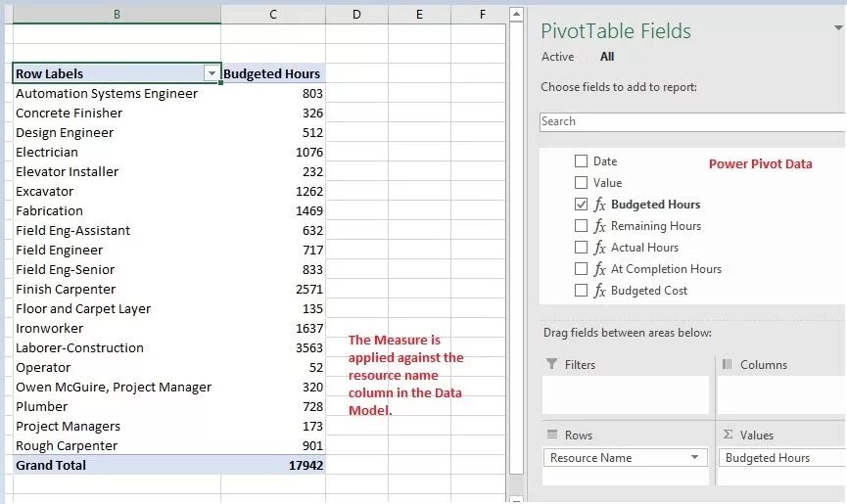Open the PivotTable Fields pane options arrow

point(838,28)
